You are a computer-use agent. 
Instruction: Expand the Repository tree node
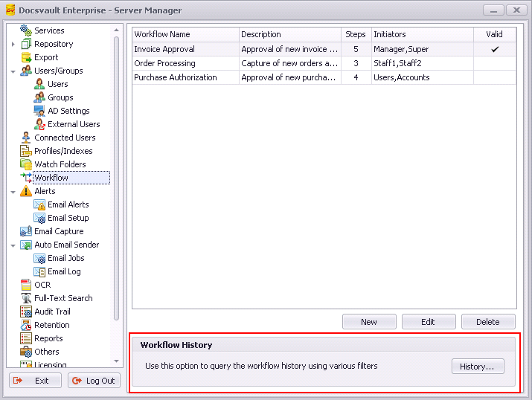pos(13,44)
